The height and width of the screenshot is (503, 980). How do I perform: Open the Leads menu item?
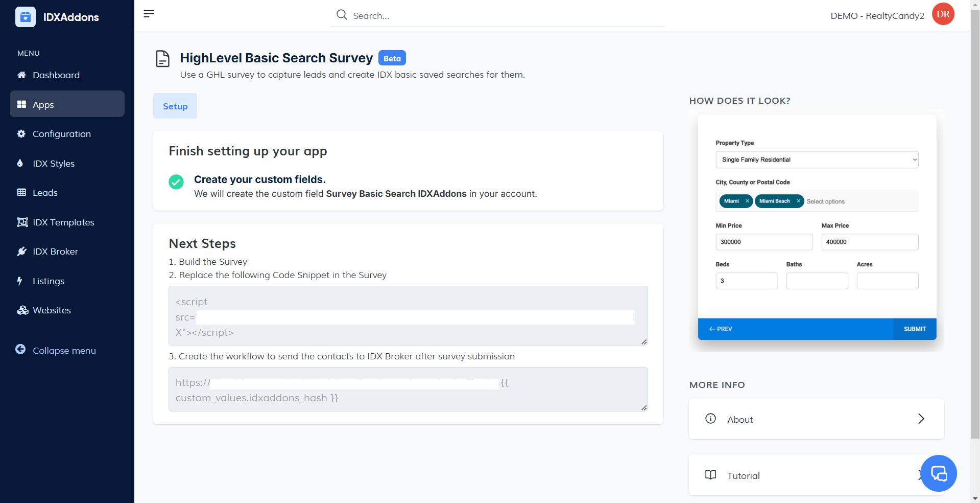(45, 193)
